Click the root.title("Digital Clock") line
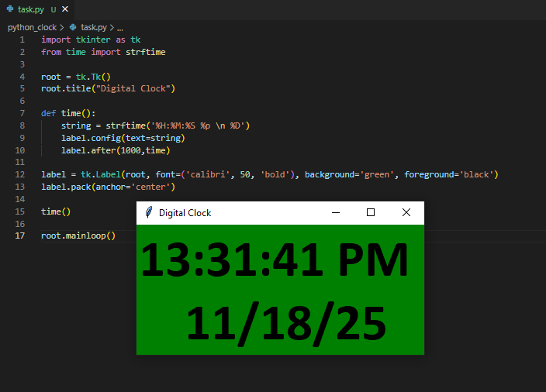This screenshot has height=392, width=546. [108, 88]
